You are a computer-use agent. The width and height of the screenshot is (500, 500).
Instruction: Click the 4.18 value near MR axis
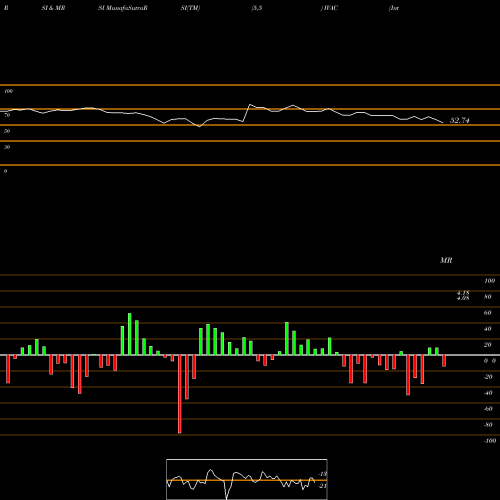point(463,293)
